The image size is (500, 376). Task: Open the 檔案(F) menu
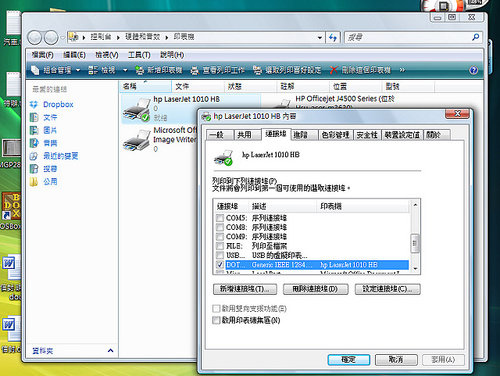pyautogui.click(x=42, y=55)
